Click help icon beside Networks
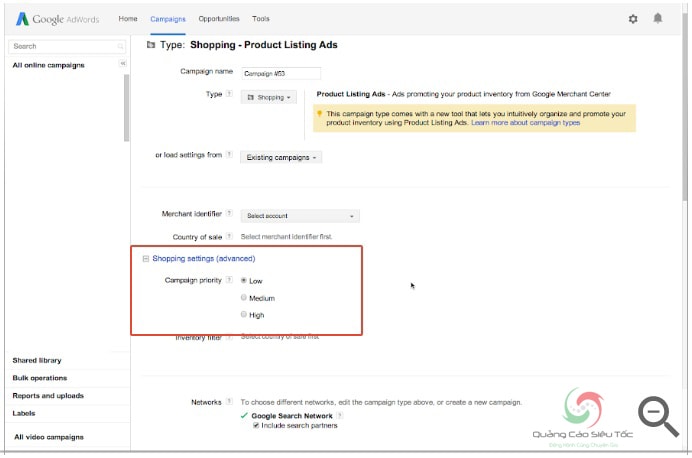This screenshot has height=458, width=692. coord(229,402)
